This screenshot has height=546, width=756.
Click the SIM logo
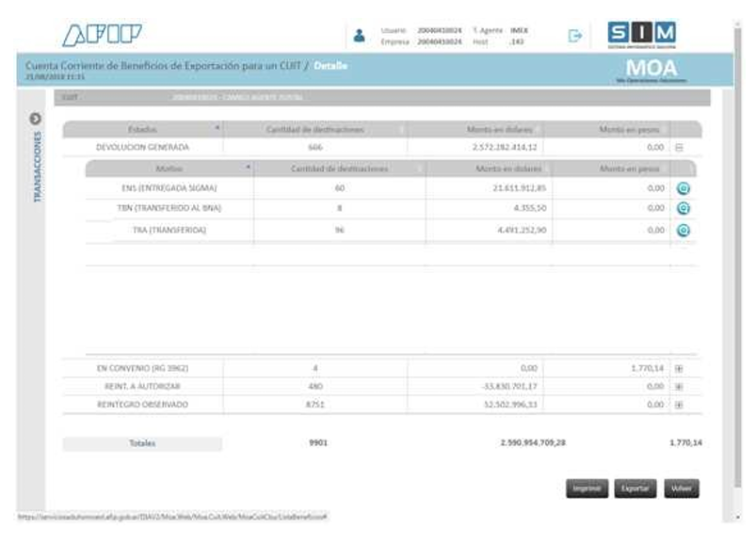[641, 35]
